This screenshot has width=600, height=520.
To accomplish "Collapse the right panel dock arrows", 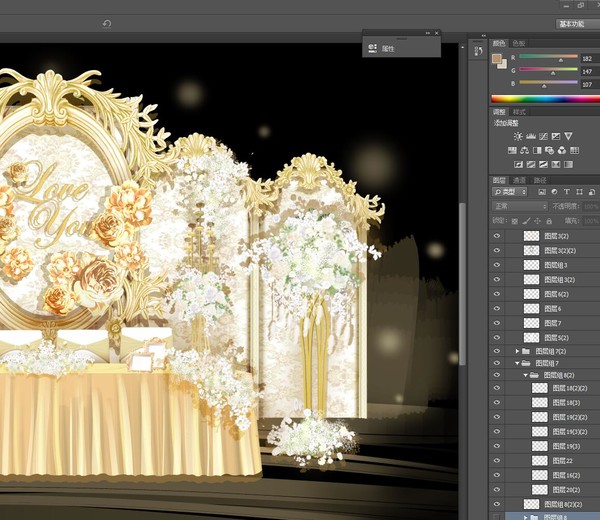I will point(484,36).
